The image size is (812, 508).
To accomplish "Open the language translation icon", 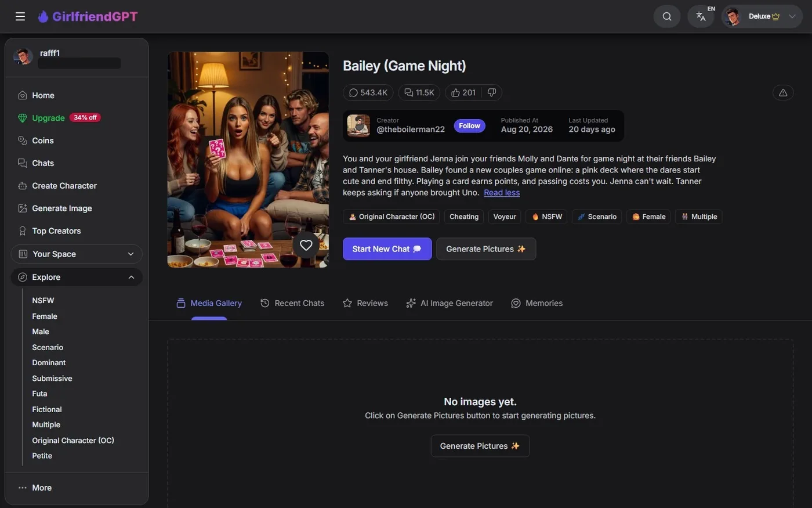I will click(701, 16).
